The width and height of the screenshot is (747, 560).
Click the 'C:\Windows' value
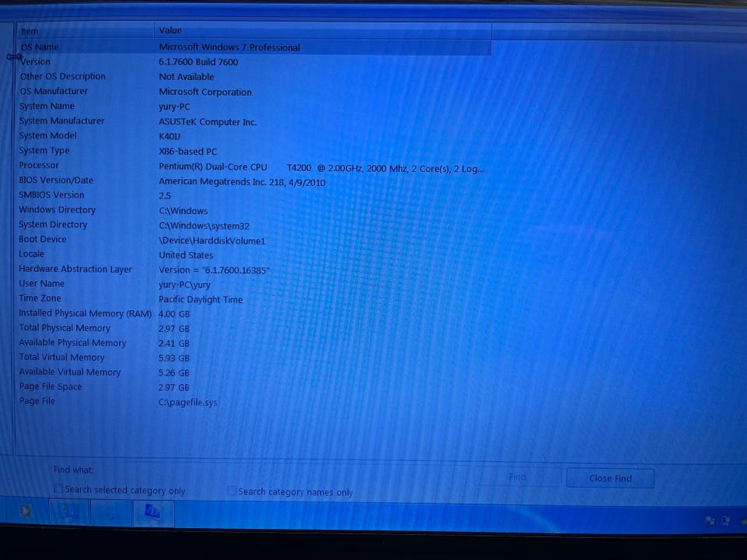[x=183, y=211]
